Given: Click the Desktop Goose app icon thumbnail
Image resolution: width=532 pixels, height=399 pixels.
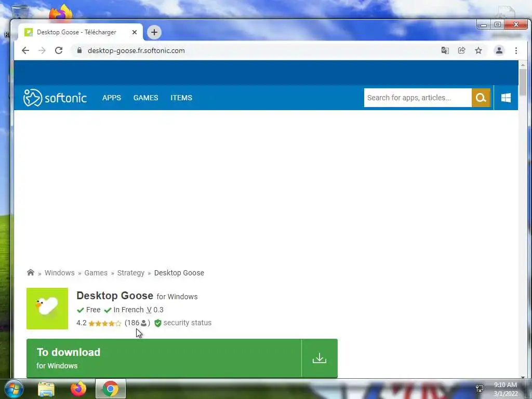Looking at the screenshot, I should [x=47, y=309].
